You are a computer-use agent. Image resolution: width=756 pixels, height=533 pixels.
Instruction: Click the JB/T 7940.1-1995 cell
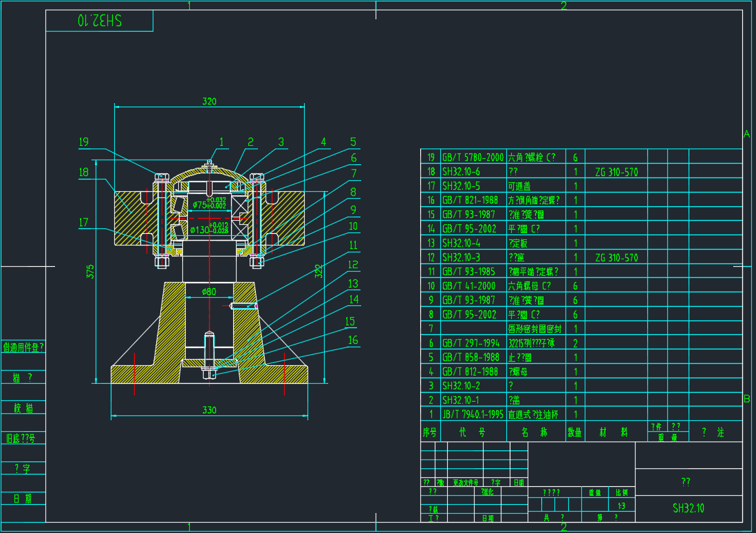473,415
